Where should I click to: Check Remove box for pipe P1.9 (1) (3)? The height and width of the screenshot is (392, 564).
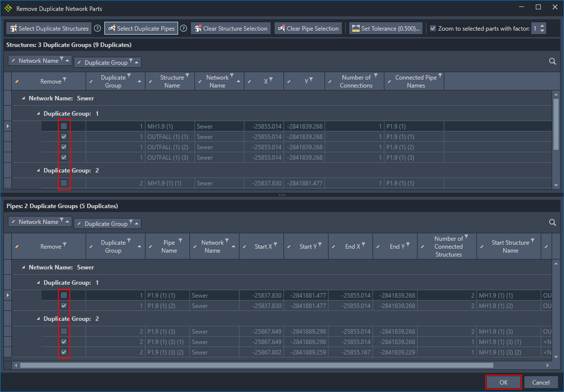point(64,331)
